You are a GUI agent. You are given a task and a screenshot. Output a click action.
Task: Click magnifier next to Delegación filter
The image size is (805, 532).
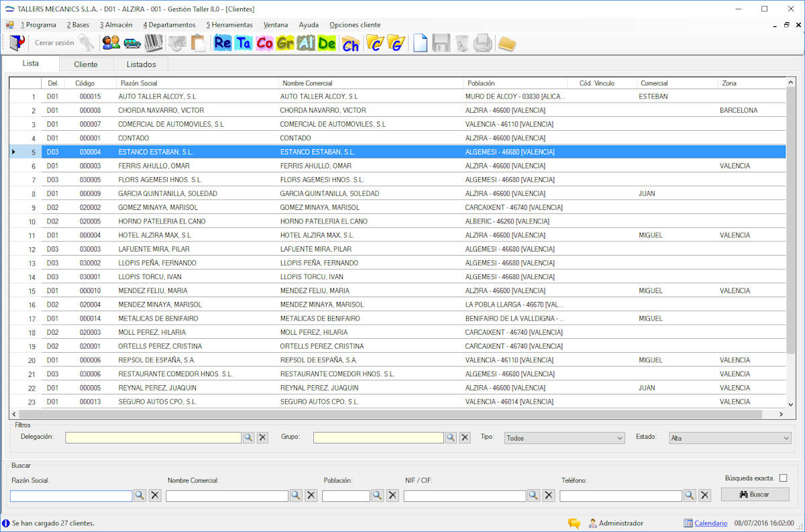coord(248,437)
